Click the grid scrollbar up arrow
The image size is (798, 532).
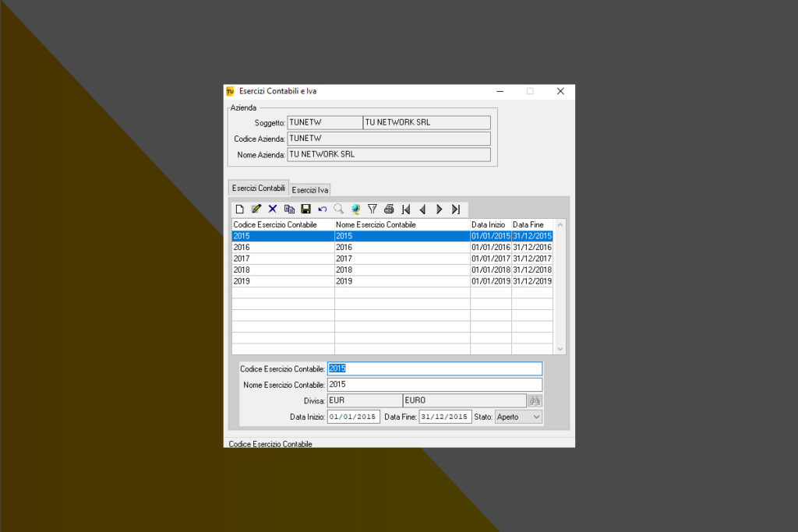coord(560,225)
